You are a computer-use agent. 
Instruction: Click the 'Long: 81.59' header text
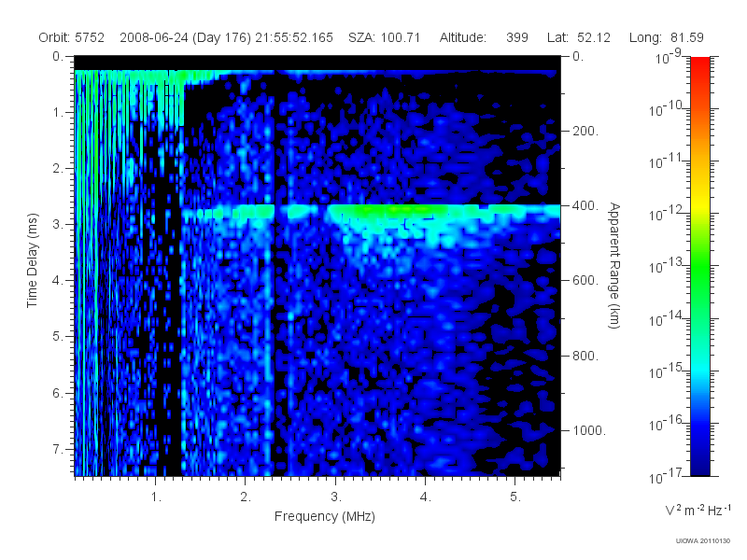click(x=667, y=37)
